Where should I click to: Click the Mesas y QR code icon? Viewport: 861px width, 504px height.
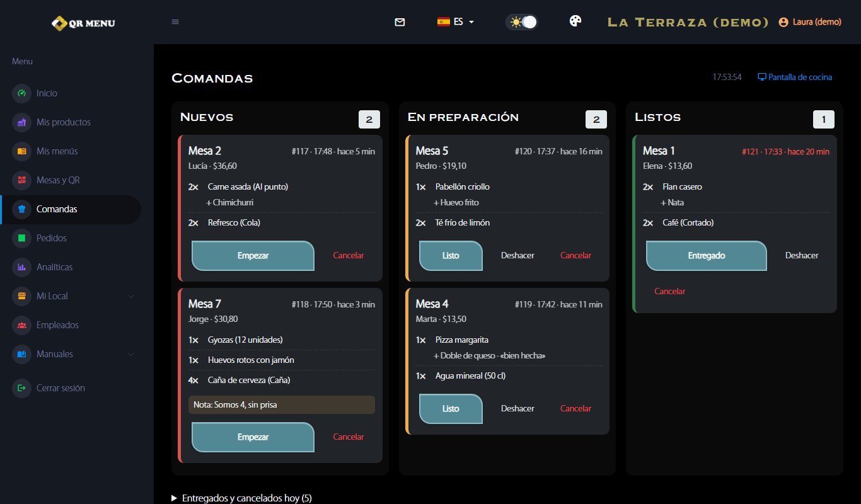pyautogui.click(x=22, y=180)
